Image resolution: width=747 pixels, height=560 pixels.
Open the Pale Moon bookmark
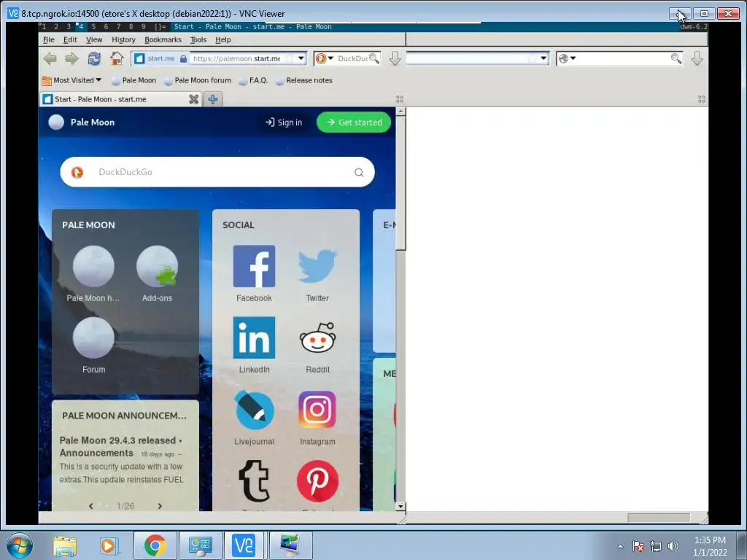click(x=134, y=80)
